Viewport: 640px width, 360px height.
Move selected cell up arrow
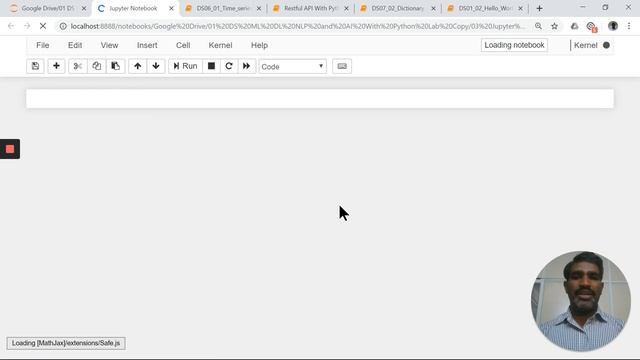click(138, 66)
